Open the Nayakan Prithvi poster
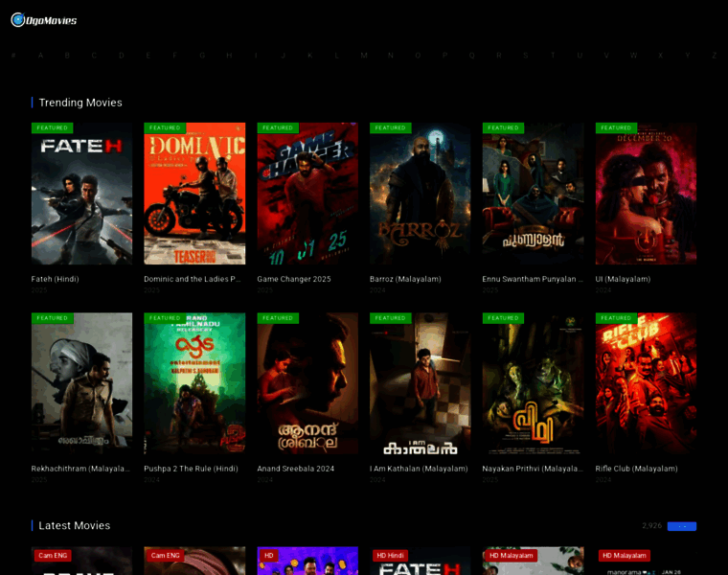This screenshot has width=728, height=575. (533, 383)
